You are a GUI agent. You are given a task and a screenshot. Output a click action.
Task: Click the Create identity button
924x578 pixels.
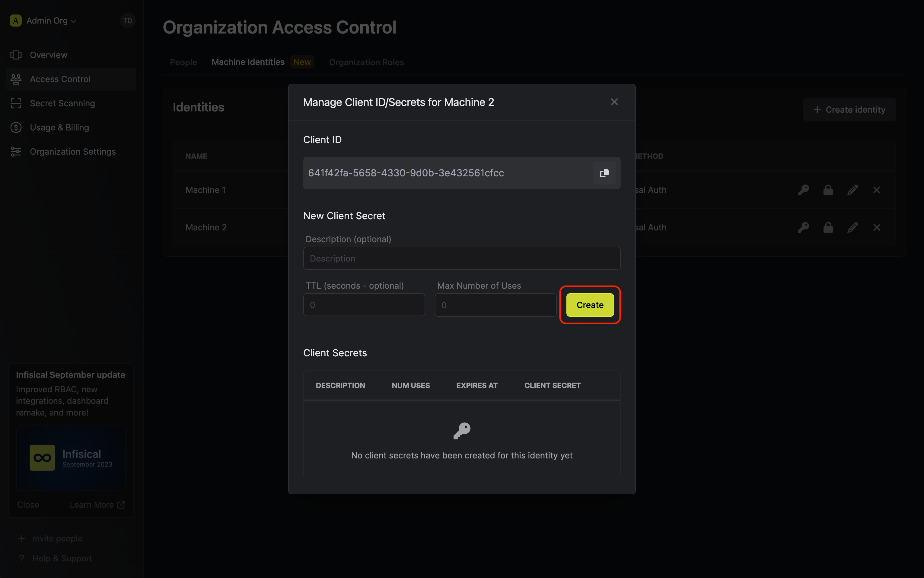[849, 110]
